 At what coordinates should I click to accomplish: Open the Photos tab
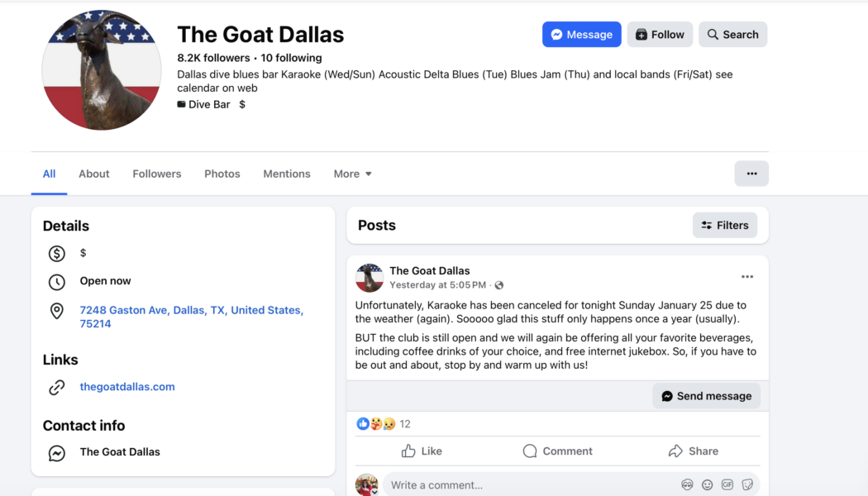[x=222, y=174]
